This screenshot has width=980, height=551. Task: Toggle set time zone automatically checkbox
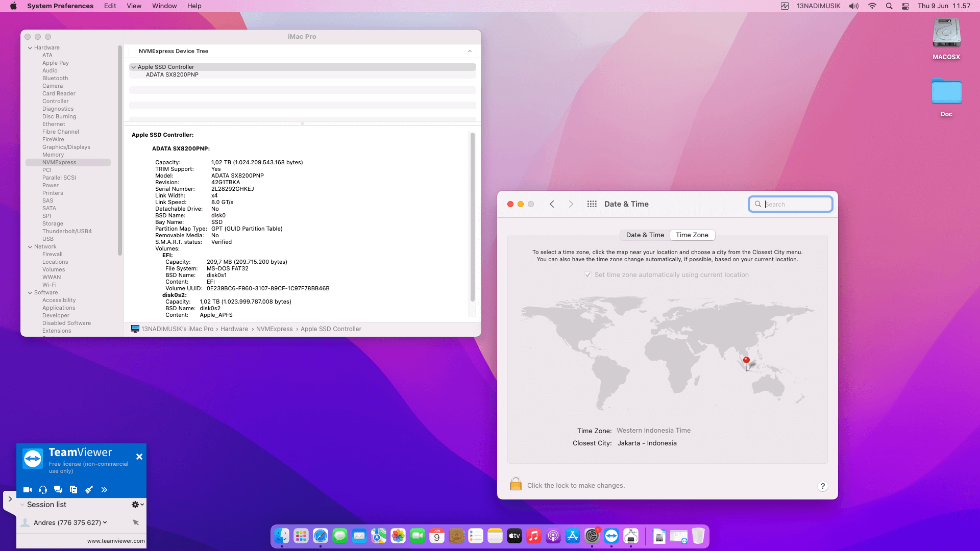point(588,274)
